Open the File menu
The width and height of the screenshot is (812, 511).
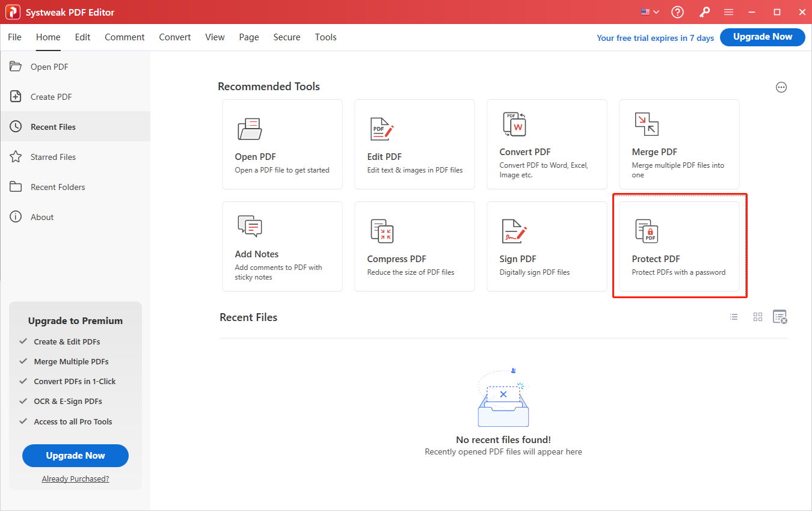pos(14,37)
